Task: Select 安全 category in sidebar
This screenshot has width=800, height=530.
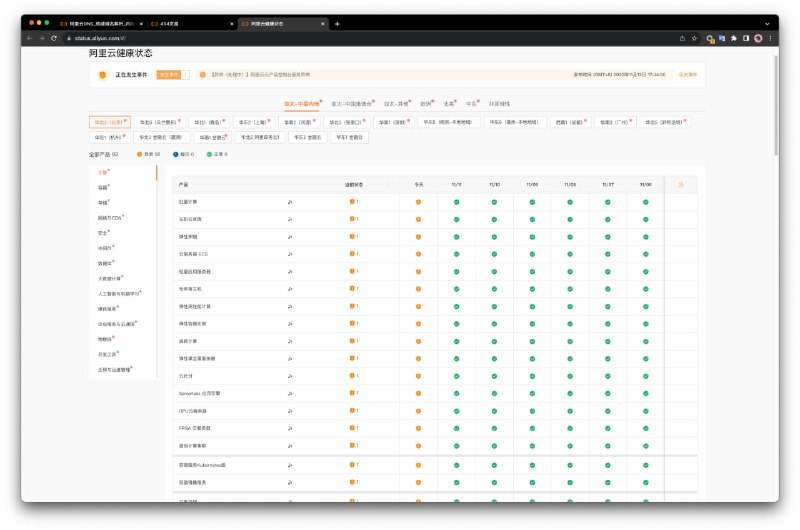Action: tap(103, 233)
